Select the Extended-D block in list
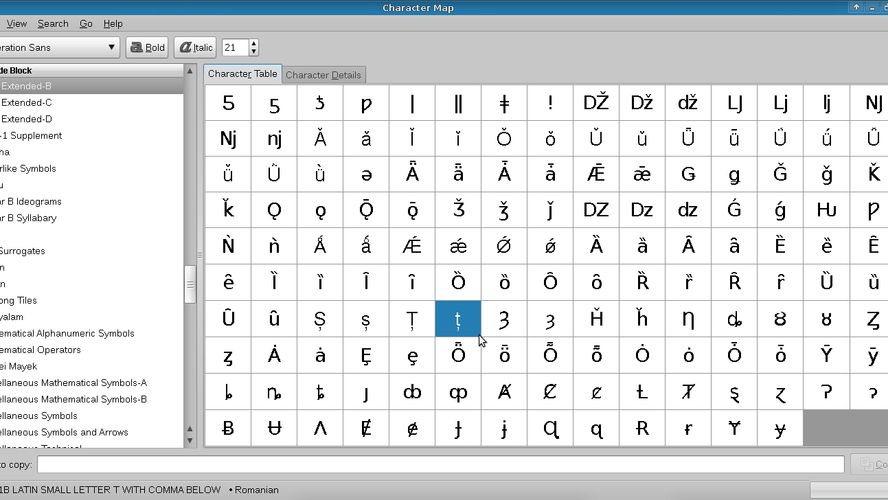This screenshot has height=500, width=888. (x=91, y=119)
